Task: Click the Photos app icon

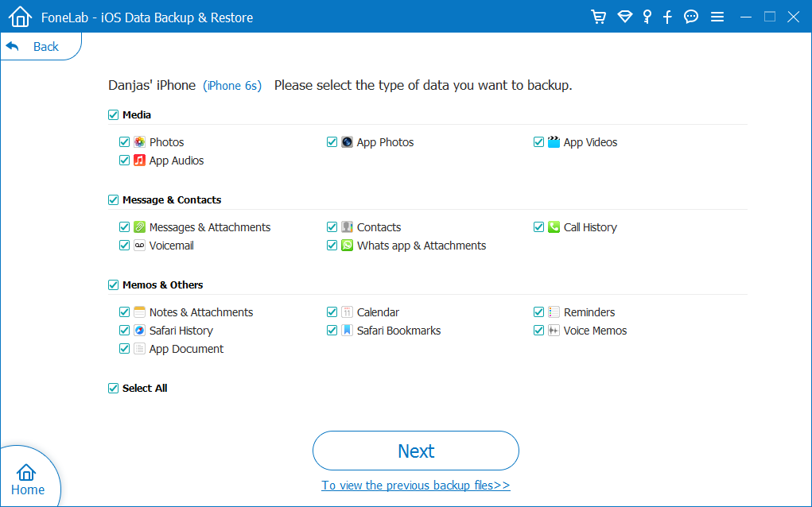Action: point(139,141)
